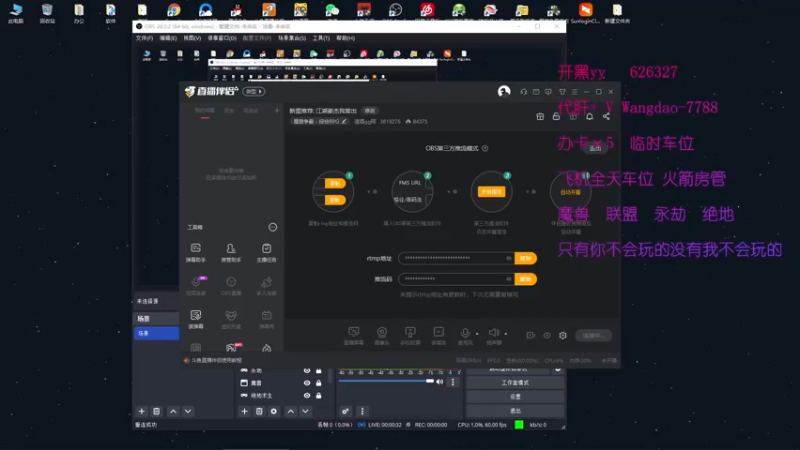This screenshot has width=800, height=450.
Task: Copy the rtmp地址 with 复制 button
Action: [526, 258]
